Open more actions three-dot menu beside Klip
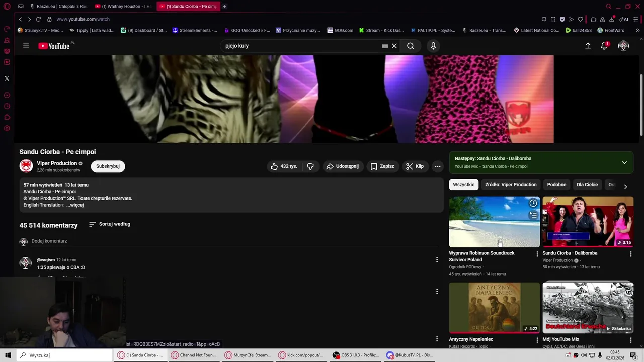Viewport: 644px width, 362px height. click(x=438, y=166)
